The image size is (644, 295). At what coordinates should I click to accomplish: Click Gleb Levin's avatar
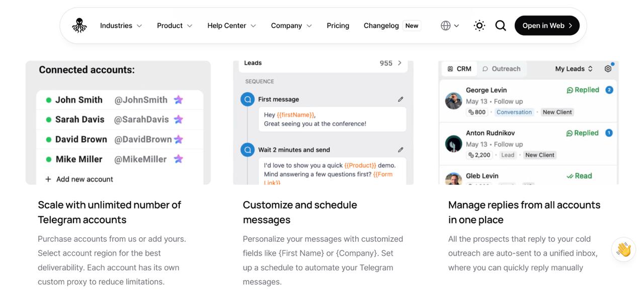(x=454, y=179)
